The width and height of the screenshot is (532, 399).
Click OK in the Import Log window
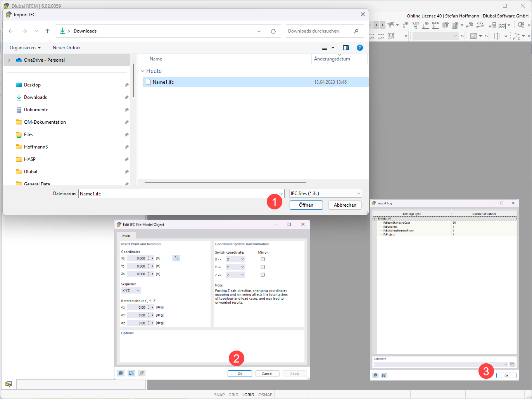506,375
